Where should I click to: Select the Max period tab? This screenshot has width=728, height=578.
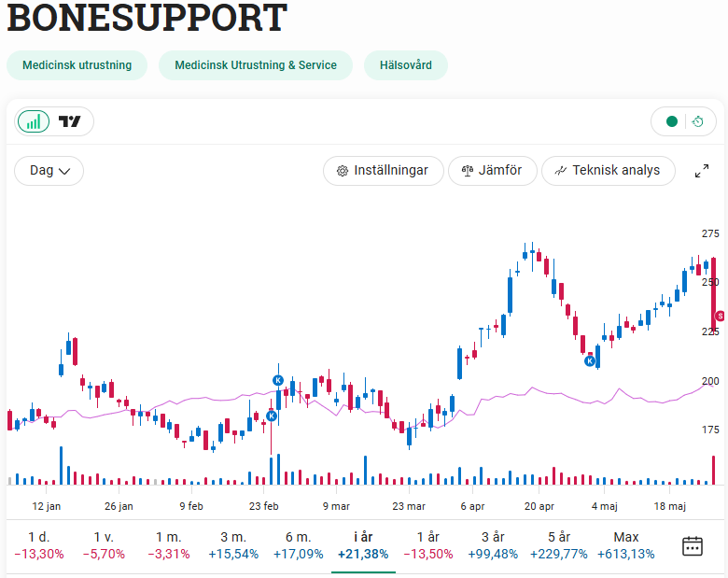tap(626, 545)
